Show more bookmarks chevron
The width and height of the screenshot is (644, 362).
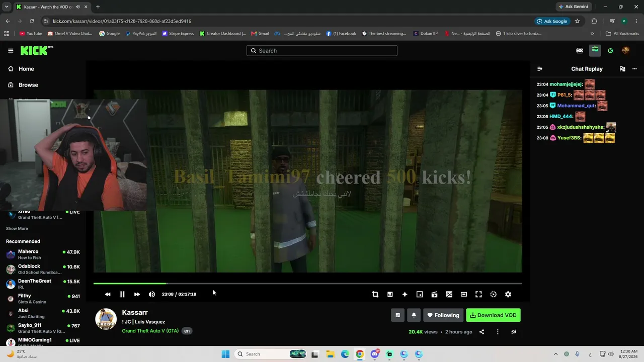[x=592, y=34]
